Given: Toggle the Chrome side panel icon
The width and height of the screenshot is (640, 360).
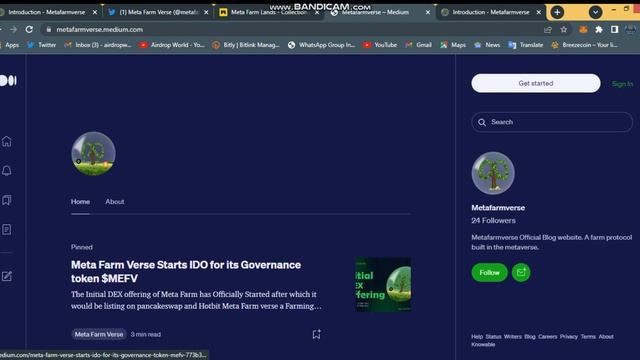Looking at the screenshot, I should click(614, 29).
